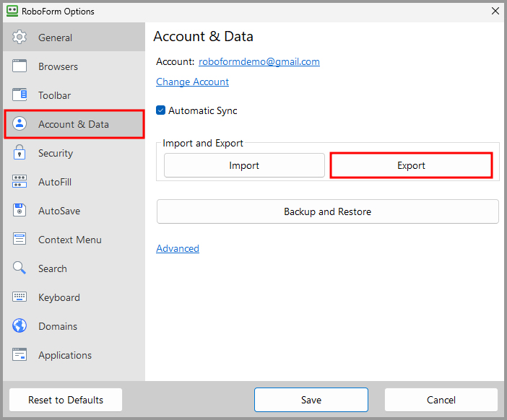507x420 pixels.
Task: Select the Account & Data section
Action: [x=73, y=124]
